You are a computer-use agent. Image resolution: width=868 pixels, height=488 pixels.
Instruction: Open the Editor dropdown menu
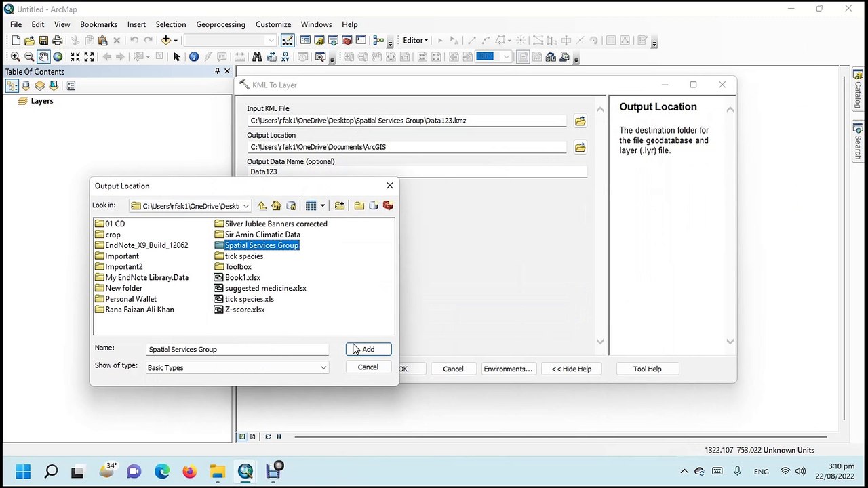[x=415, y=41]
